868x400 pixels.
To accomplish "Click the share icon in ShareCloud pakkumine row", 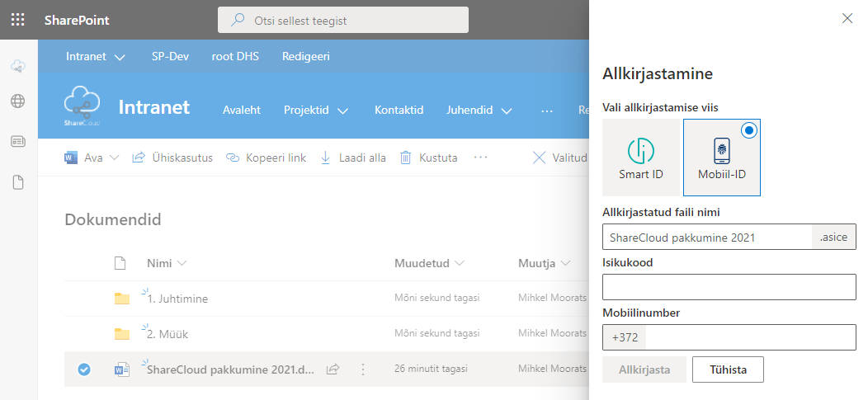I will point(333,369).
